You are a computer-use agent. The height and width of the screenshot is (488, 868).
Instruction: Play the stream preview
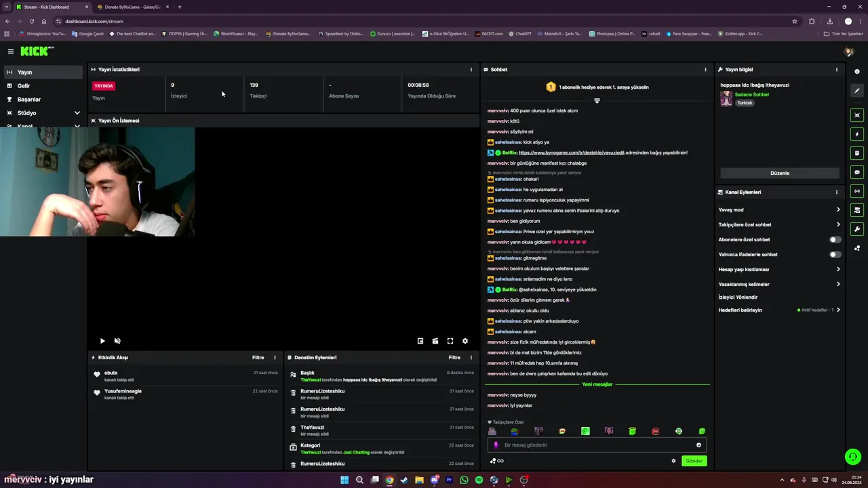102,341
